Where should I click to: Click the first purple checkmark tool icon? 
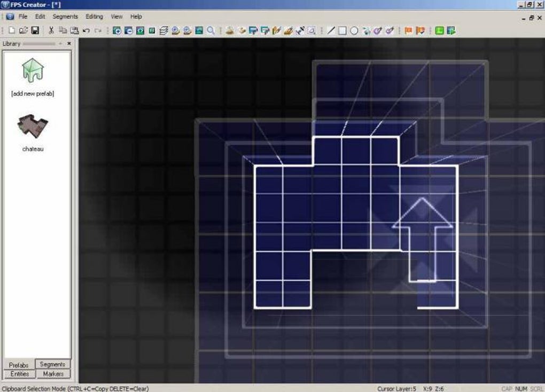click(378, 30)
